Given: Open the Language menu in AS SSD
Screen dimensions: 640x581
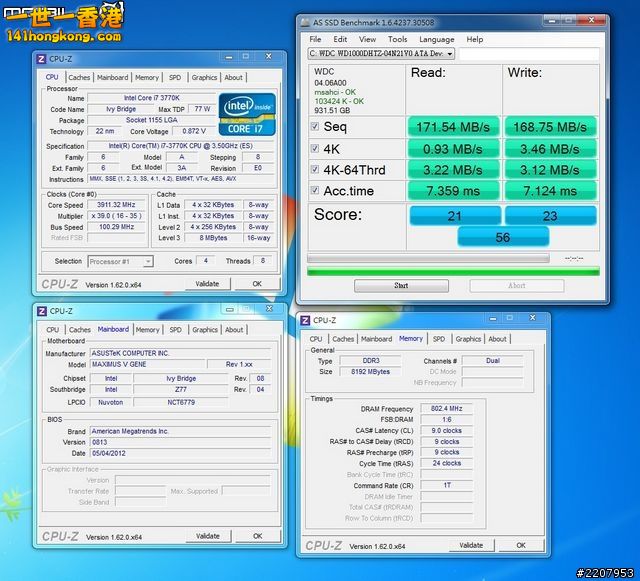Looking at the screenshot, I should [x=436, y=40].
